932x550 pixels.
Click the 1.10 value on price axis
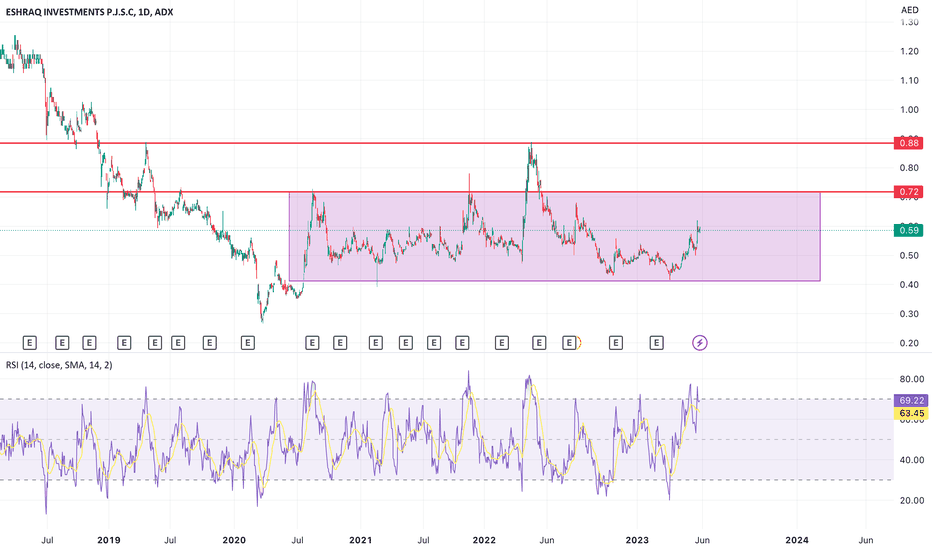coord(909,80)
